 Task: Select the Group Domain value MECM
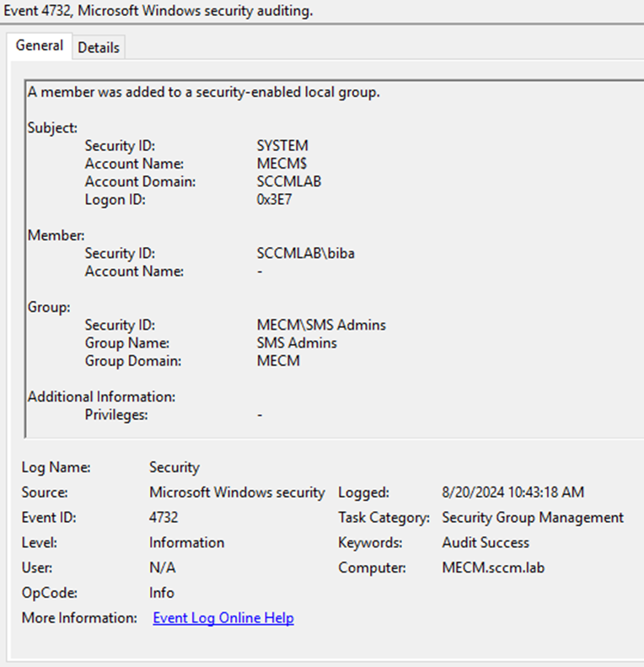[x=278, y=360]
